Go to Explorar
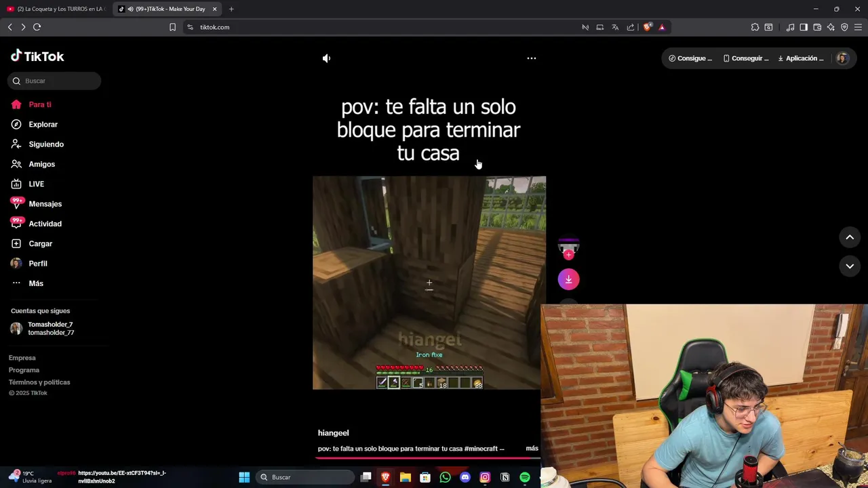Viewport: 868px width, 488px height. tap(43, 125)
